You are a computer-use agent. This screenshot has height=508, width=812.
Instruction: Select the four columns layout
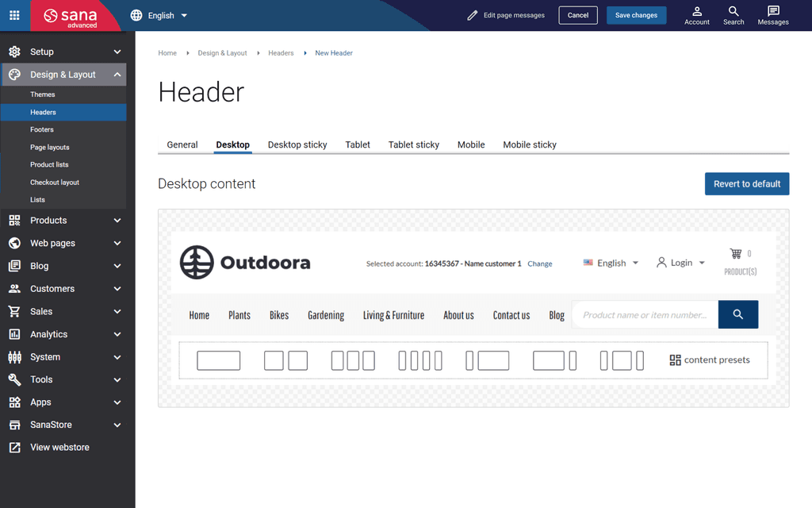click(420, 360)
